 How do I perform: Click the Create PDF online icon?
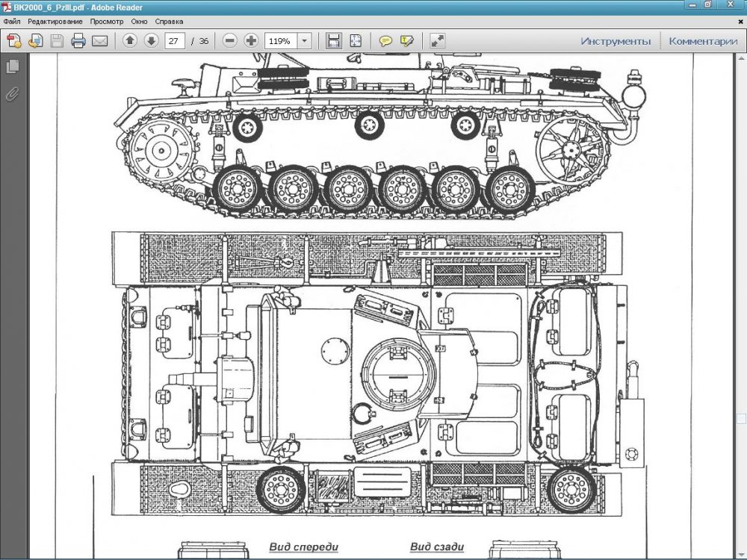tap(13, 41)
